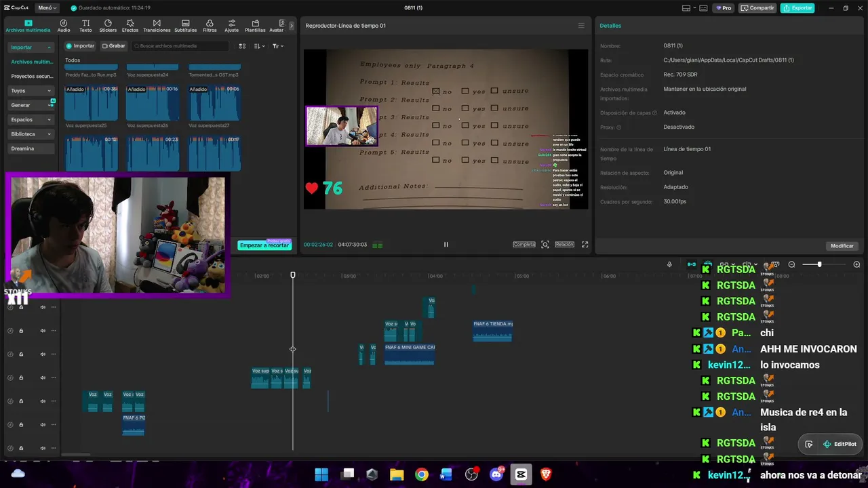
Task: Click the Compartir button
Action: point(757,8)
